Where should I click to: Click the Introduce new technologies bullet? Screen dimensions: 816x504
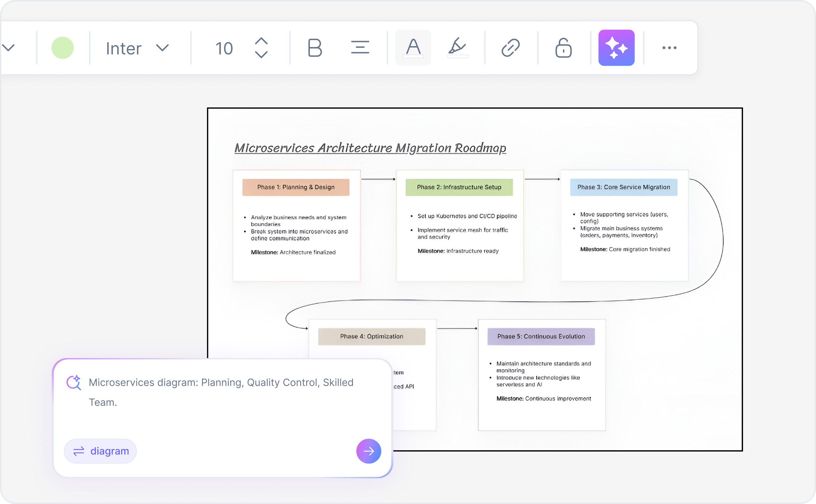(x=538, y=381)
